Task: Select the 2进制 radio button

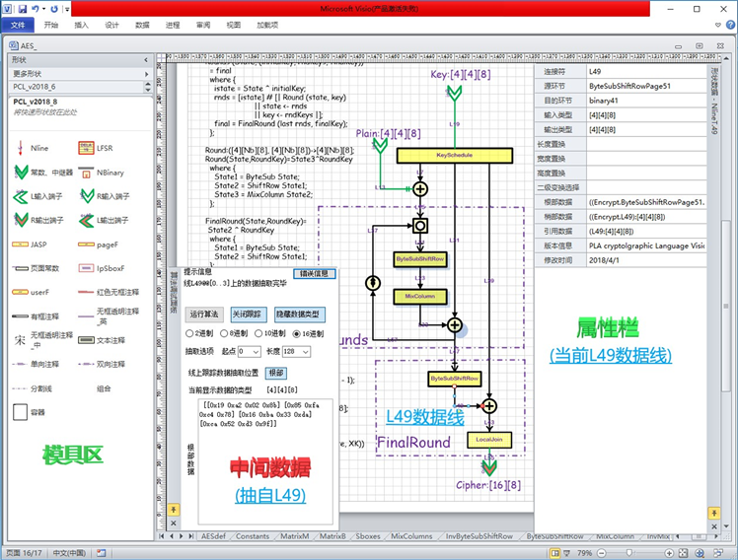Action: [189, 333]
